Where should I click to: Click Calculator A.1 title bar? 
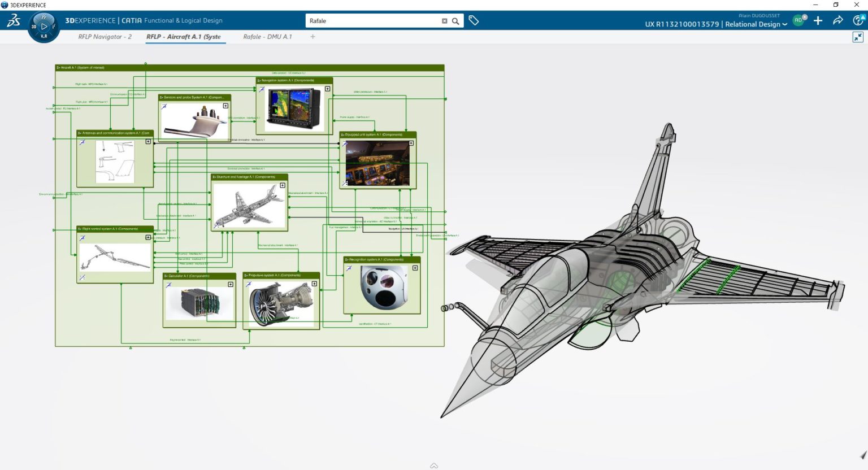199,276
